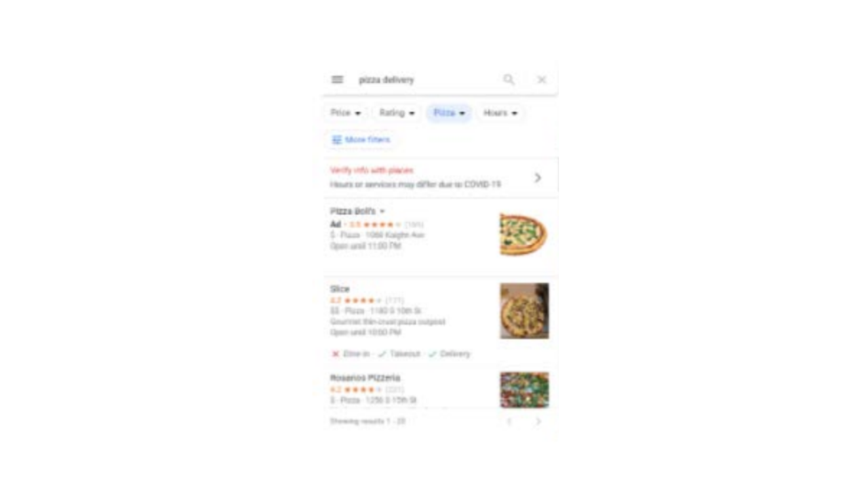Viewport: 868px width, 488px height.
Task: Clear the search with the X icon
Action: [542, 79]
